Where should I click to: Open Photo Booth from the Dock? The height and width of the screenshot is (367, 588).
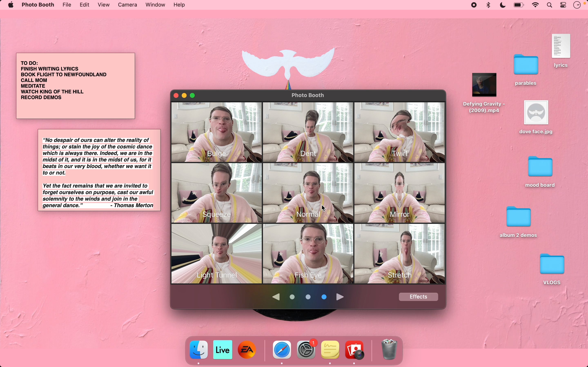pos(354,350)
